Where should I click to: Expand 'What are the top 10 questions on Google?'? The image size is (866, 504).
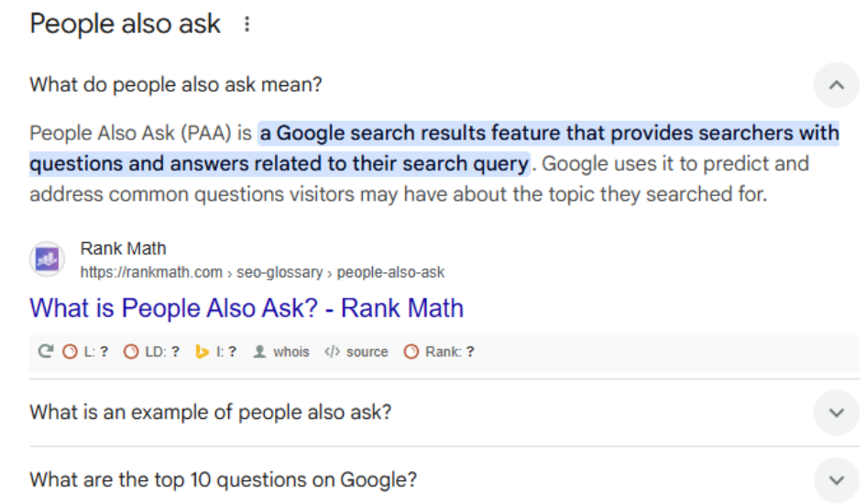coord(836,479)
